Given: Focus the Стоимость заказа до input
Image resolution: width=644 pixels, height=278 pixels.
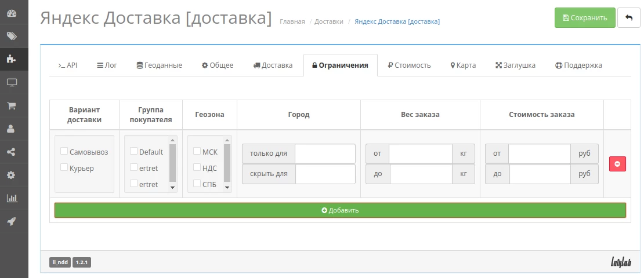Looking at the screenshot, I should click(540, 174).
